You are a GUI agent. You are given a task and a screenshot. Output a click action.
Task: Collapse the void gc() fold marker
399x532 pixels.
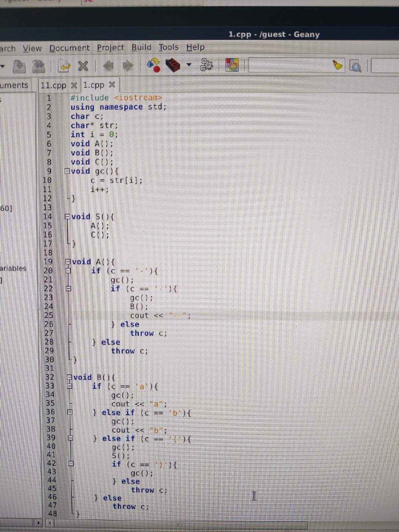[x=67, y=171]
